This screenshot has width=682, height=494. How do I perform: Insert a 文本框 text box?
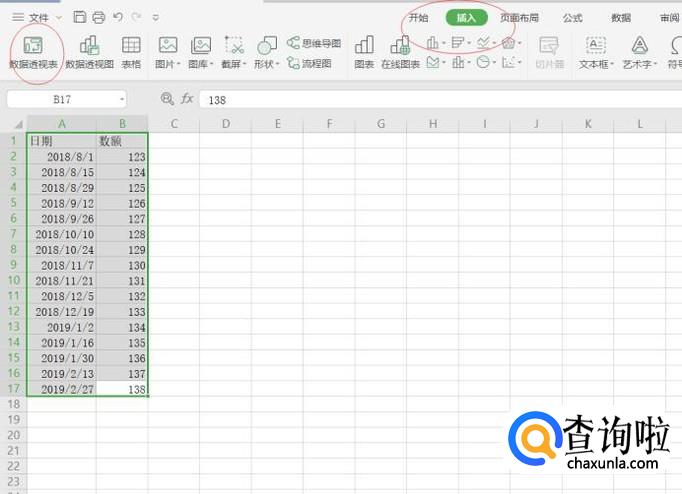[595, 48]
